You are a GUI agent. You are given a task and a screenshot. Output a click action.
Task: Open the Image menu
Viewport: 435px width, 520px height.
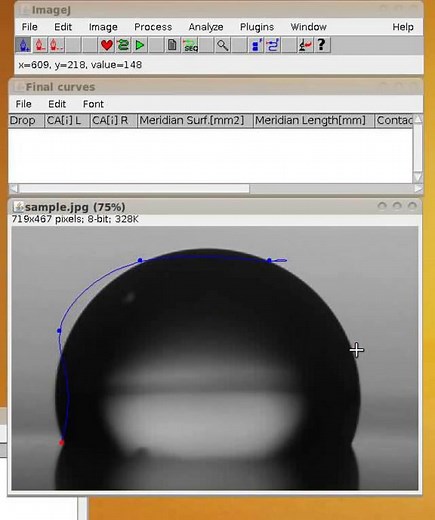click(x=103, y=27)
